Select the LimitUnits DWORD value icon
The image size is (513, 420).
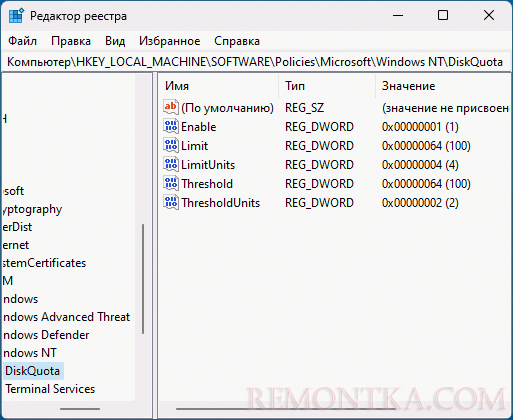pyautogui.click(x=171, y=164)
